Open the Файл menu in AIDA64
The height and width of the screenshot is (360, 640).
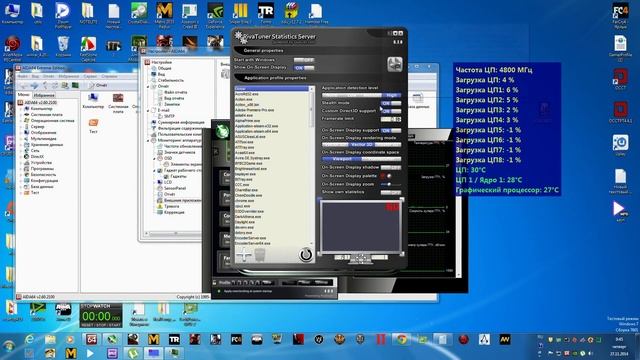22,76
